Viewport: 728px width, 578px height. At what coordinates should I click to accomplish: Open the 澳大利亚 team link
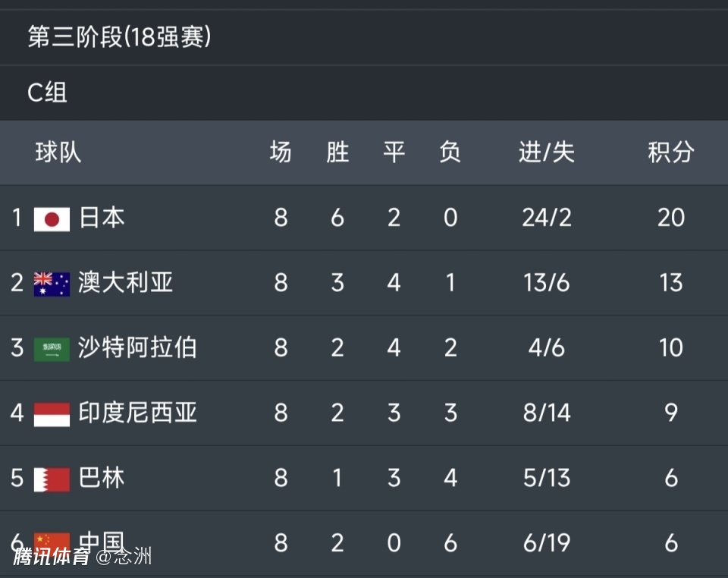tap(126, 284)
